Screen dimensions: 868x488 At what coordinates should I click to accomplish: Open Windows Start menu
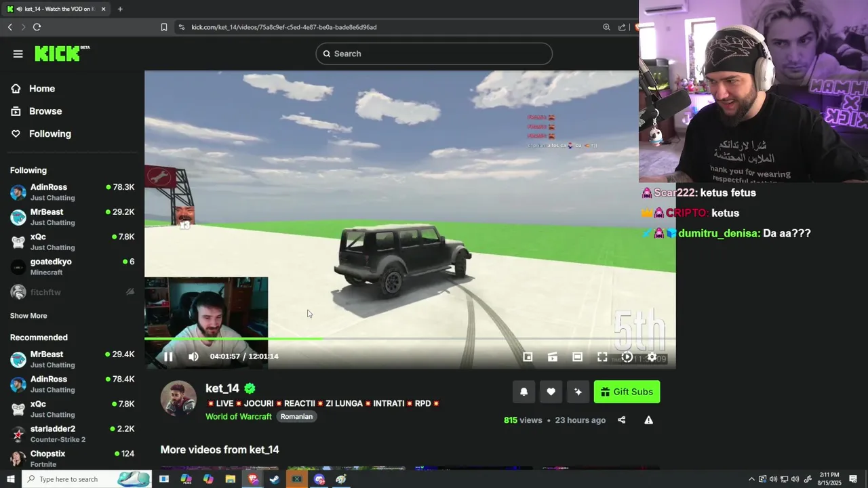10,479
